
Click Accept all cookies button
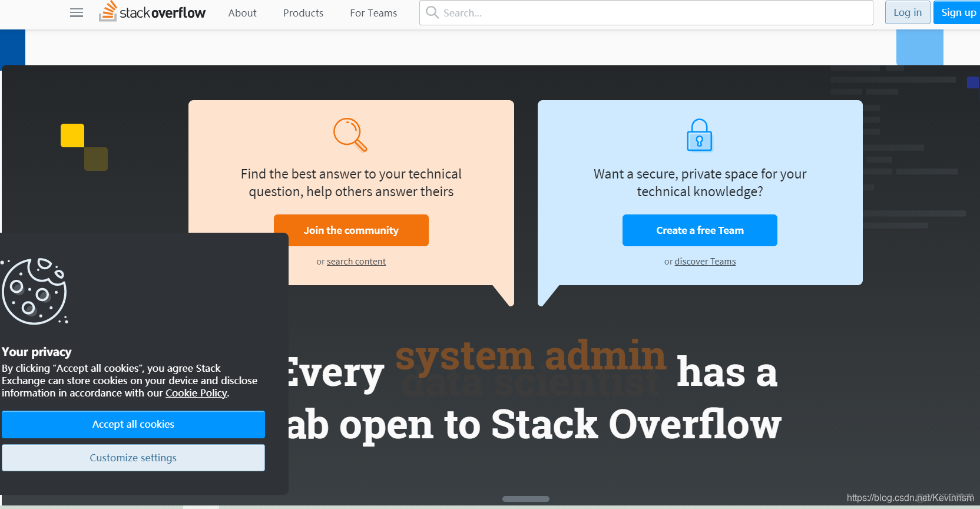pos(133,424)
